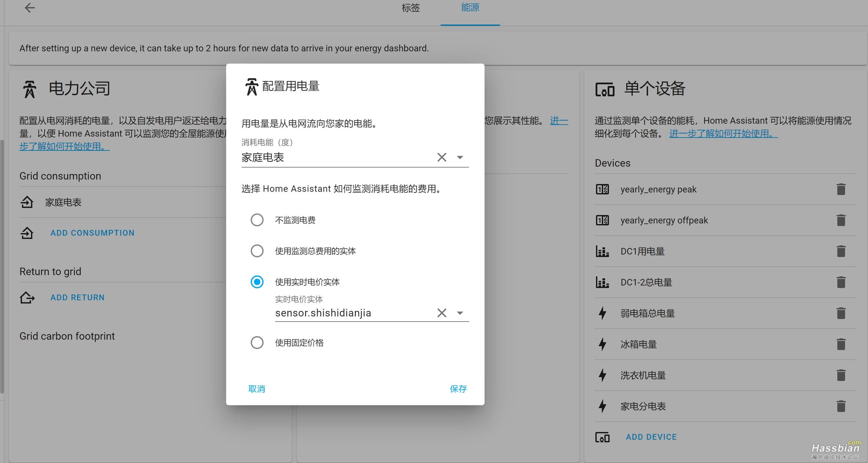Delete the yearly_energy peak device
This screenshot has height=463, width=868.
click(841, 189)
